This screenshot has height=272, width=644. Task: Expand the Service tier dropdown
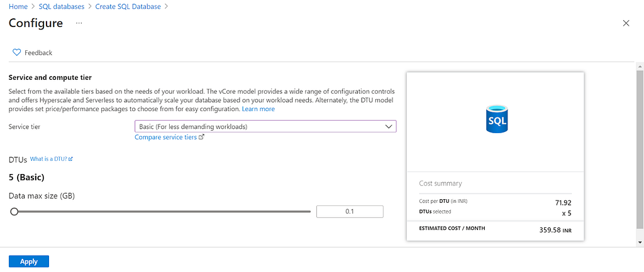(x=265, y=126)
